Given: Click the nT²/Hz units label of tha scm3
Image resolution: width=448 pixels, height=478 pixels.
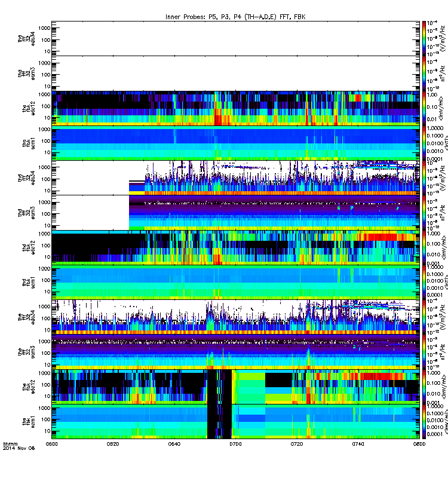Looking at the screenshot, I should coord(443,73).
